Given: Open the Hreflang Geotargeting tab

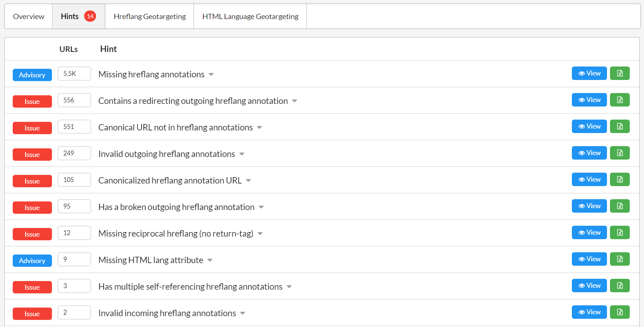Looking at the screenshot, I should click(x=150, y=16).
